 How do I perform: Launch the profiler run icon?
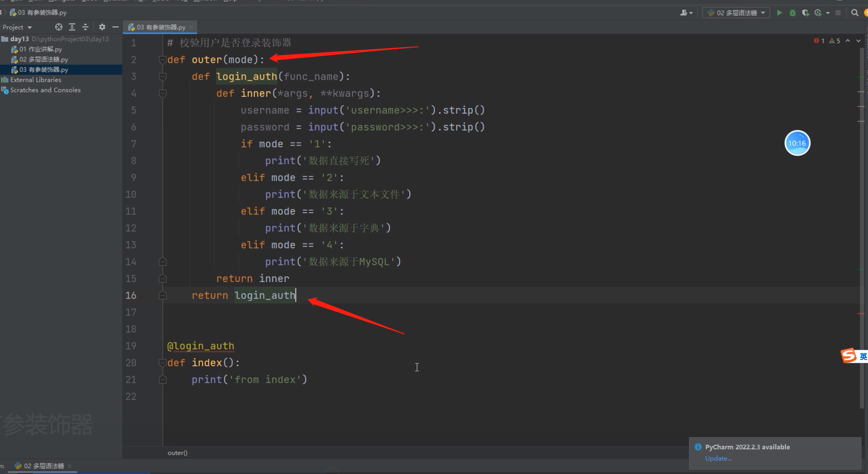pyautogui.click(x=818, y=13)
